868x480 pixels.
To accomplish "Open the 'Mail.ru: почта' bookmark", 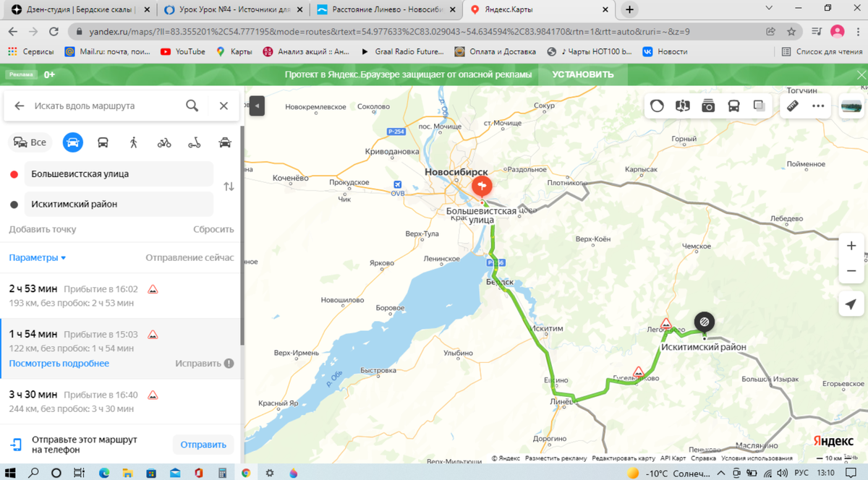I will [107, 52].
